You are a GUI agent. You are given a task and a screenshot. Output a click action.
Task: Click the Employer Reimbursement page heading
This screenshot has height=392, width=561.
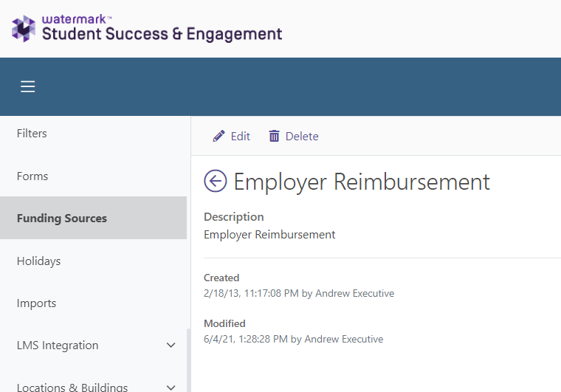pyautogui.click(x=362, y=182)
